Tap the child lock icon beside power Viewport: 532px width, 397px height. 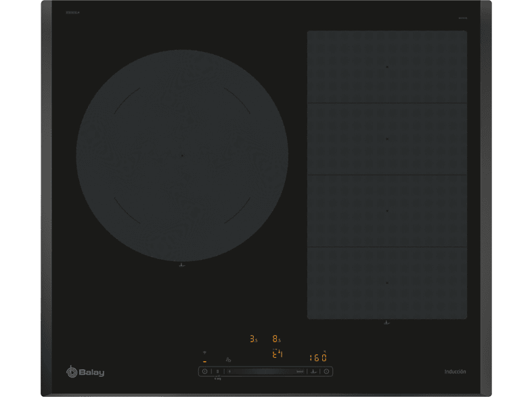click(x=217, y=371)
